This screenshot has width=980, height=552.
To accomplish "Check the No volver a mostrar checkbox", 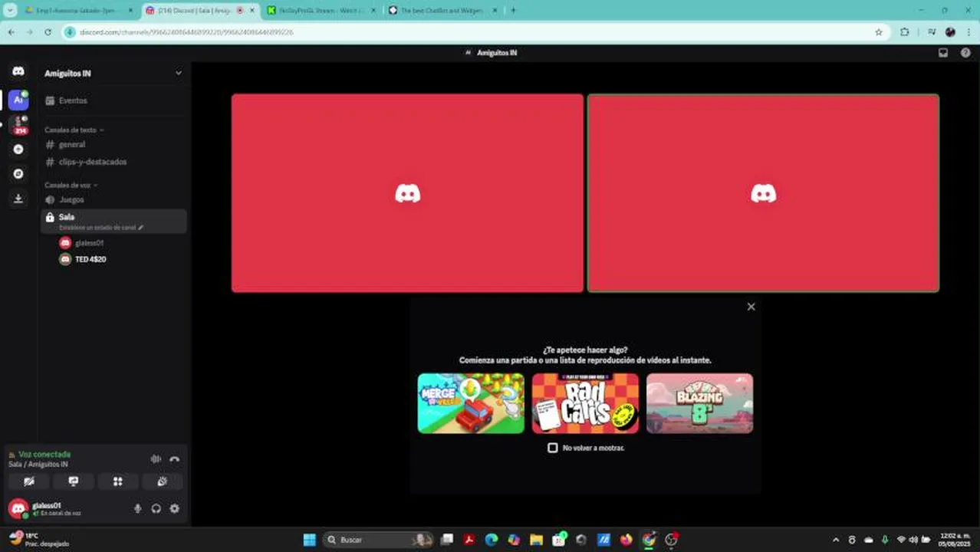I will tap(553, 448).
